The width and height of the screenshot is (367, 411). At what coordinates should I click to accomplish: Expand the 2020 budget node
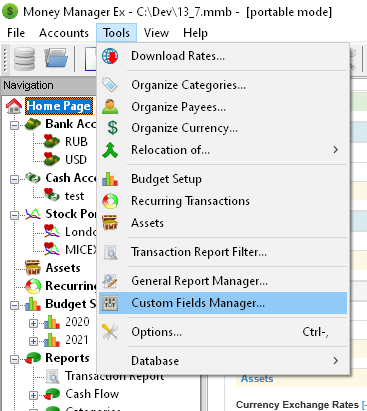point(33,323)
